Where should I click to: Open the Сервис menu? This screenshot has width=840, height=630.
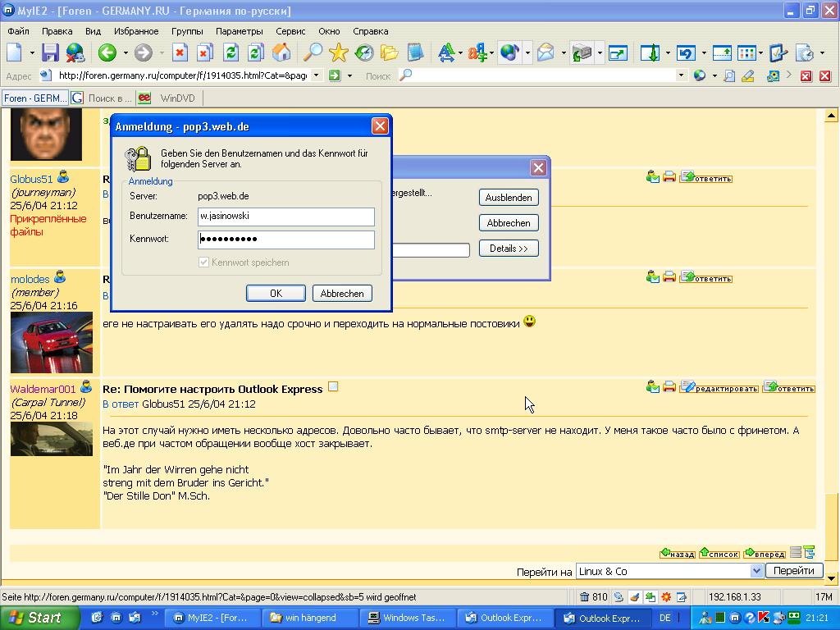[290, 31]
